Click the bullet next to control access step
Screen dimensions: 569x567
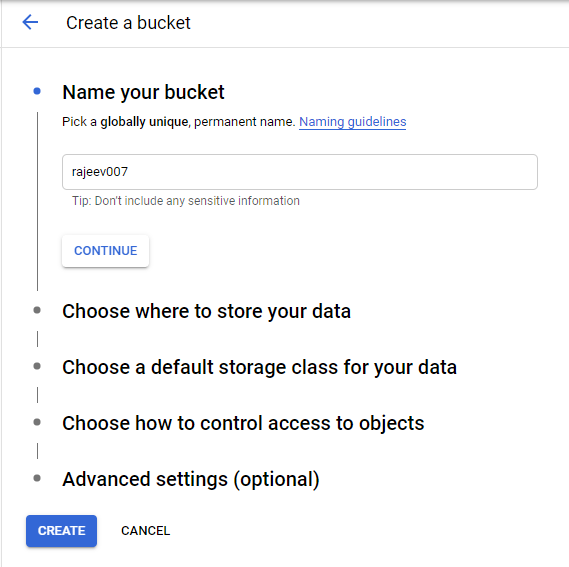37,422
